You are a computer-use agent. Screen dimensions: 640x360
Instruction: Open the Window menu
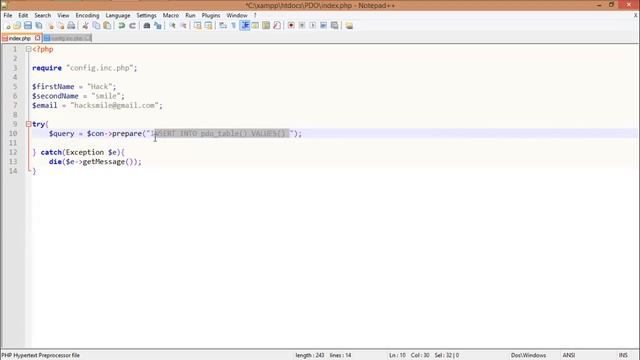point(237,15)
